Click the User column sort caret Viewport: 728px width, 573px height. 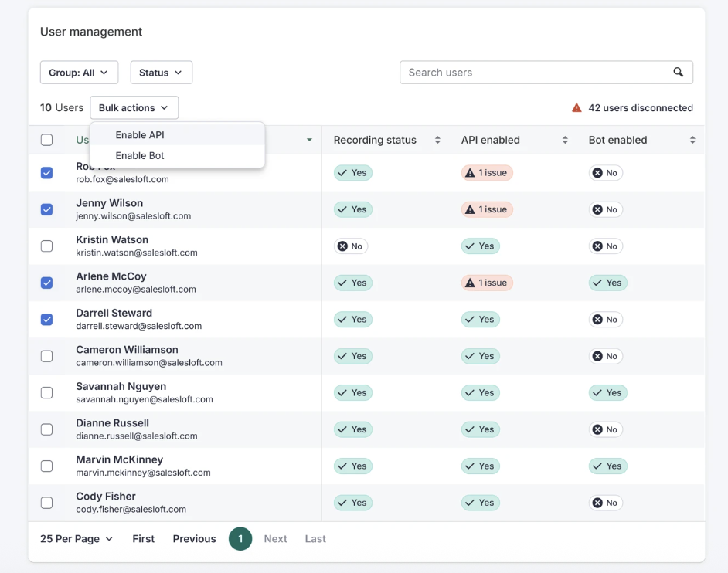pos(309,140)
